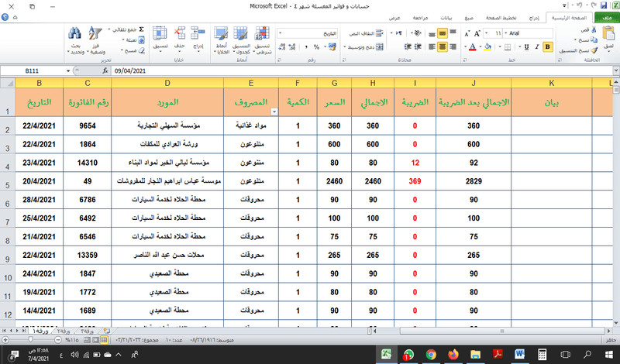Switch to sheet tab ورقة3
Screen dimensions: 620x364
(88, 331)
